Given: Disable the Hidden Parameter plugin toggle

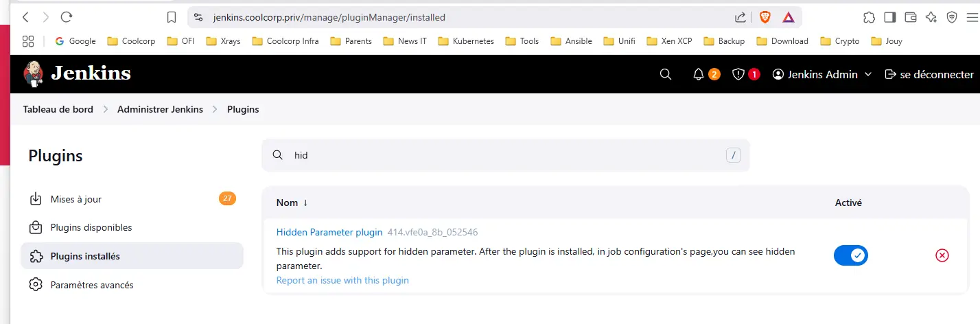Looking at the screenshot, I should [x=851, y=255].
